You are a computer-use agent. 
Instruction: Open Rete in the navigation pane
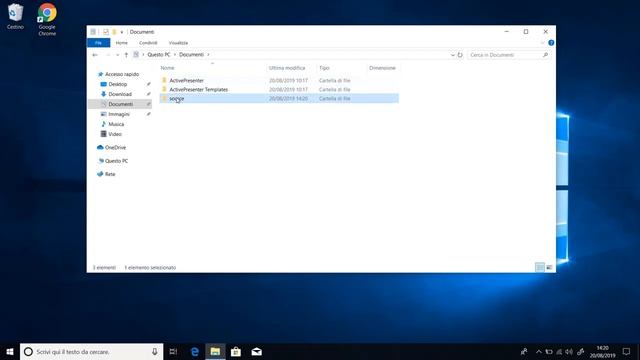coord(110,174)
